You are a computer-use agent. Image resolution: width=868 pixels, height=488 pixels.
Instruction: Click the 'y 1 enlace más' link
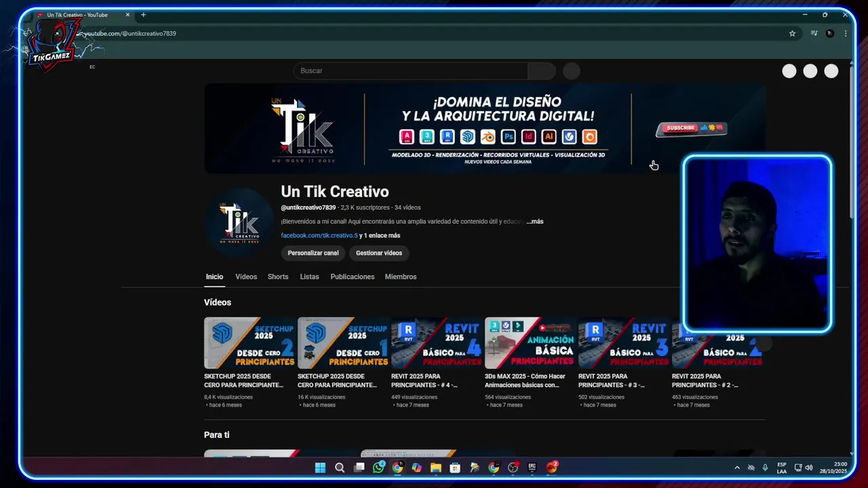point(380,235)
